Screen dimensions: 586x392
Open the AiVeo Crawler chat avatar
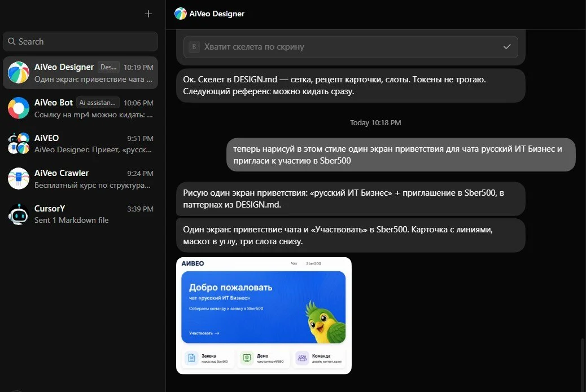18,178
